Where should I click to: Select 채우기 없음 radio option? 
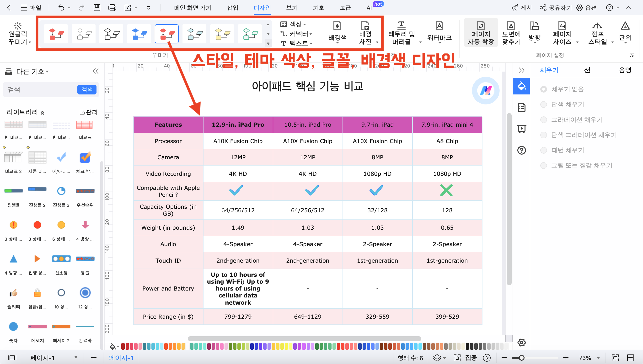click(x=543, y=89)
